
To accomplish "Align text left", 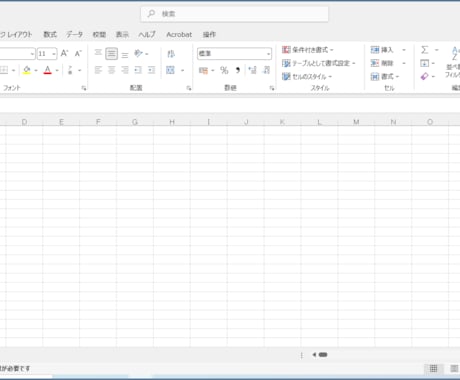I will (x=98, y=70).
